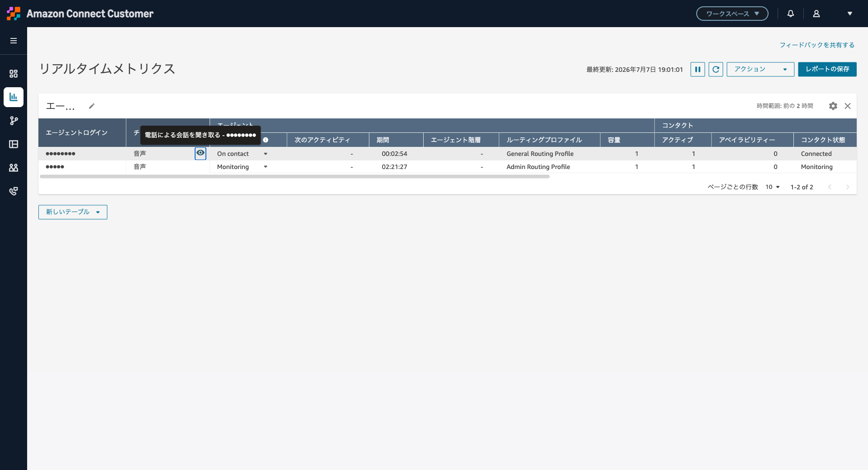Image resolution: width=868 pixels, height=470 pixels.
Task: Click the agent activity info icon
Action: pos(266,140)
